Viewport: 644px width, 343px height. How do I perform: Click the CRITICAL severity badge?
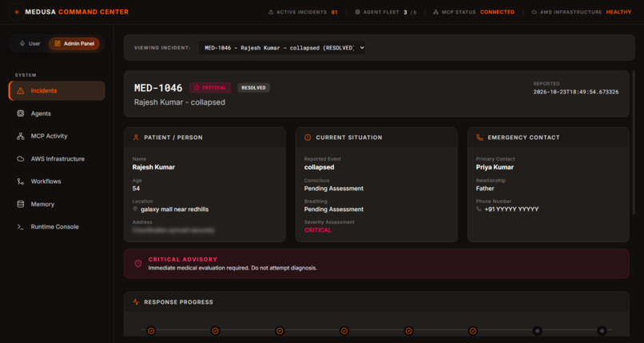[210, 87]
